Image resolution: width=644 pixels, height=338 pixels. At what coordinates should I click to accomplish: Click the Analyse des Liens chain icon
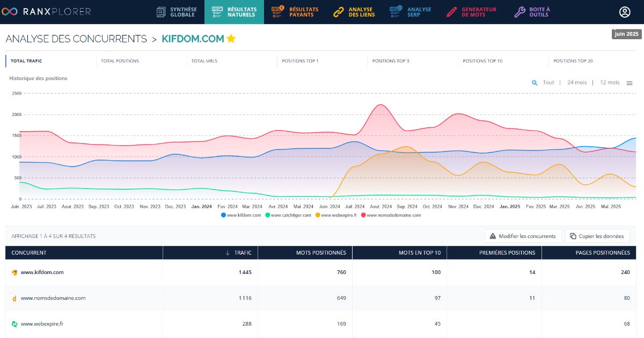(x=338, y=12)
